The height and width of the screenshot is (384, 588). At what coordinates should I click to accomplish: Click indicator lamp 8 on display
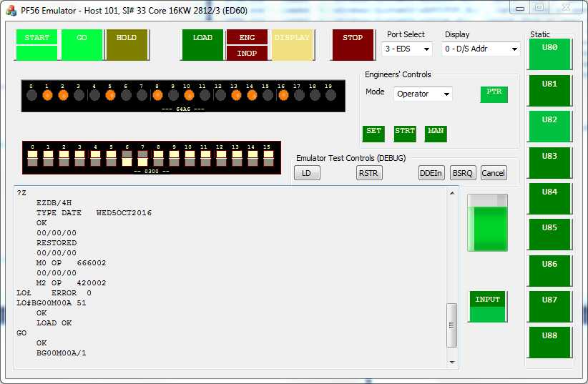pos(157,95)
